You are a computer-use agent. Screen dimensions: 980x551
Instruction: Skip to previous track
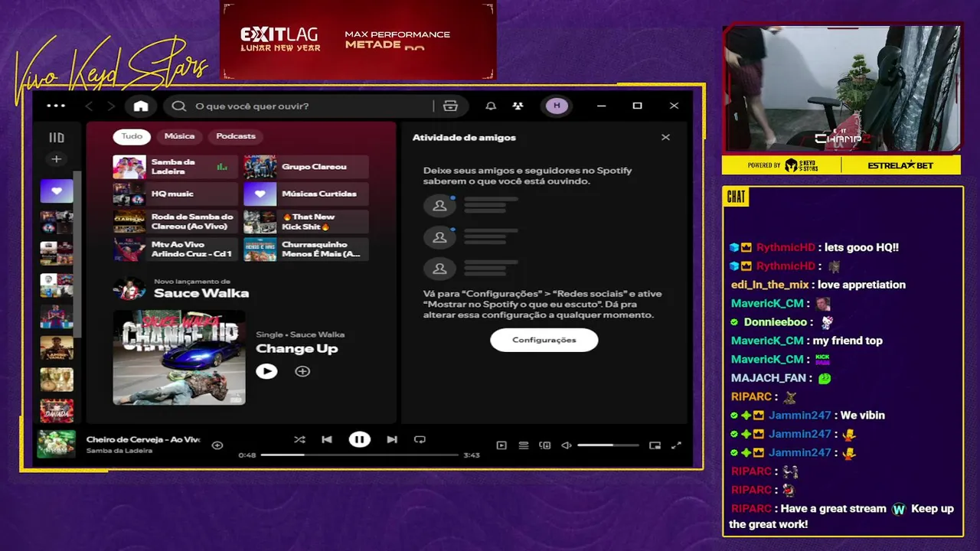pos(327,439)
